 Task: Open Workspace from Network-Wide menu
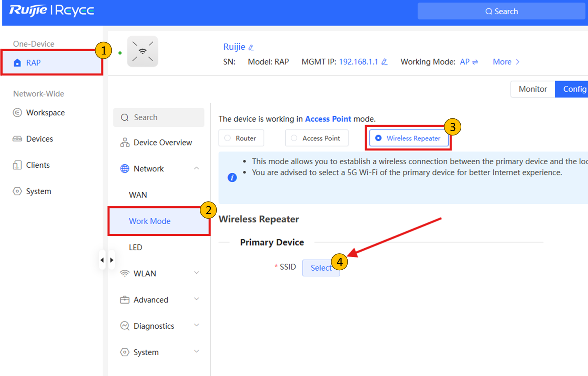point(45,112)
